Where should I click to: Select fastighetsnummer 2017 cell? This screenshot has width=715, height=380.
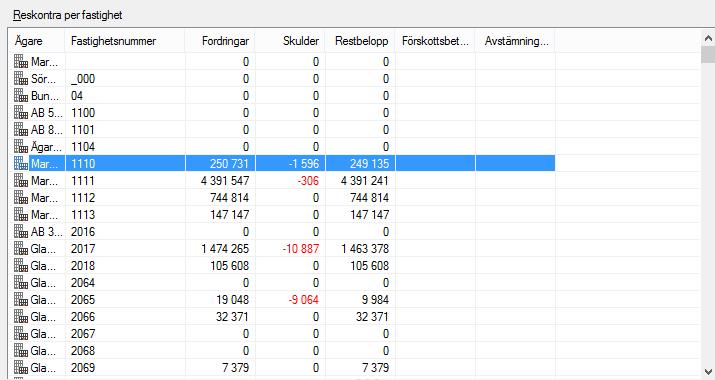pos(83,249)
